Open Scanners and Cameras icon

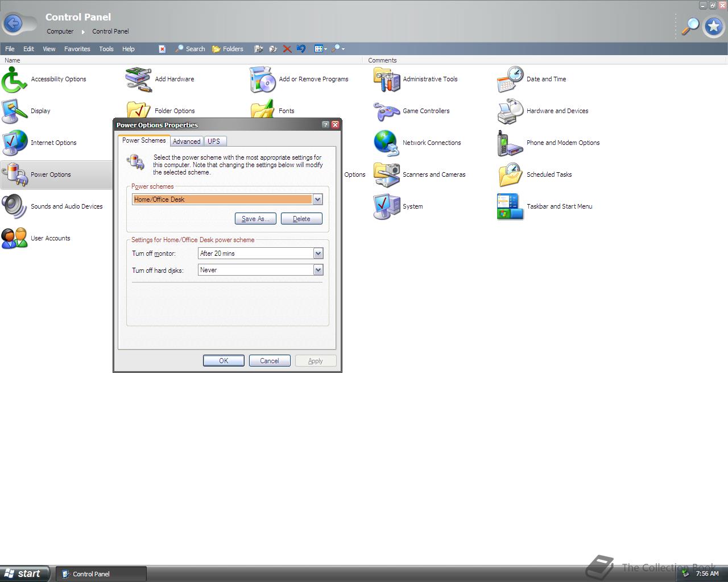(386, 174)
